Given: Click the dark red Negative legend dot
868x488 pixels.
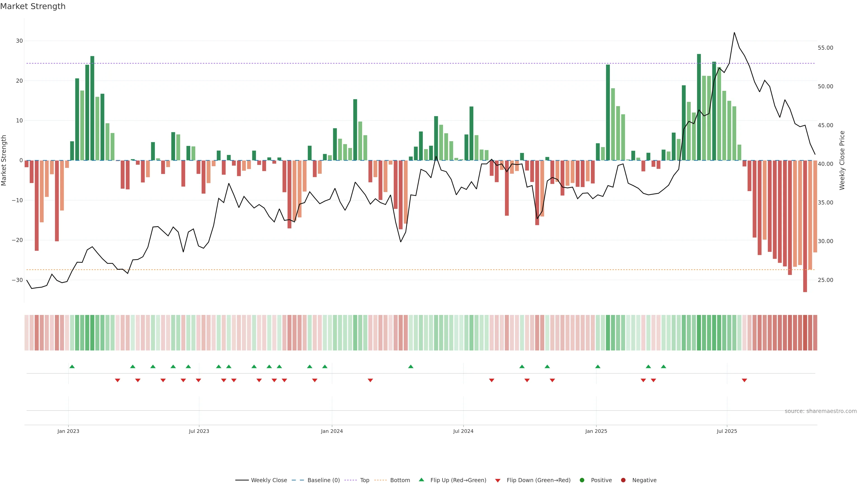Looking at the screenshot, I should [623, 480].
